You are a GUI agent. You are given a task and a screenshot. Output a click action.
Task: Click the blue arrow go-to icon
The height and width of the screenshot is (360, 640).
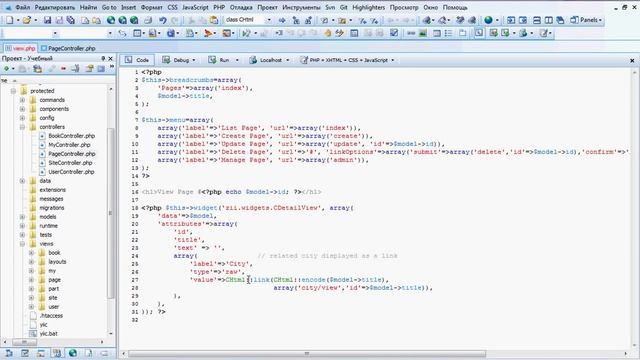click(282, 20)
